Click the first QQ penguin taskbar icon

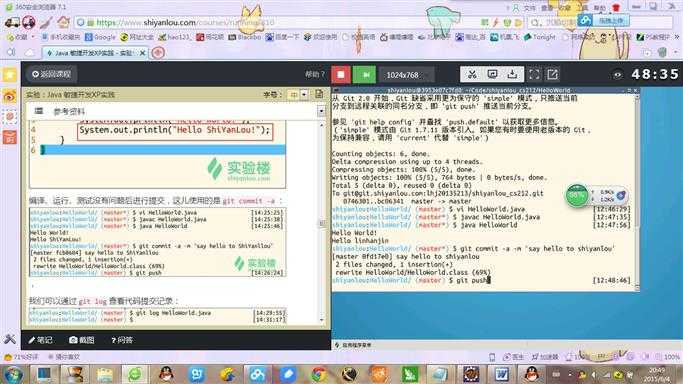[166, 374]
